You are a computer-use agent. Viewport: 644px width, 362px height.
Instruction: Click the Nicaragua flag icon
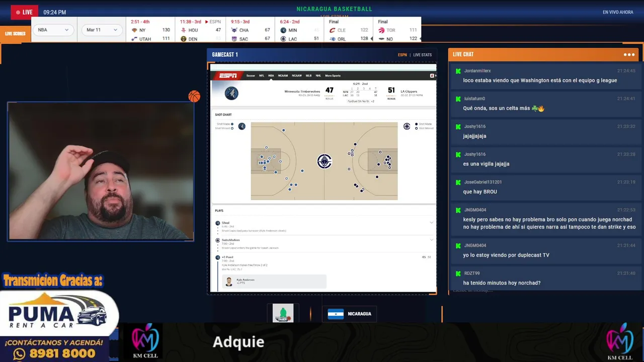[336, 314]
